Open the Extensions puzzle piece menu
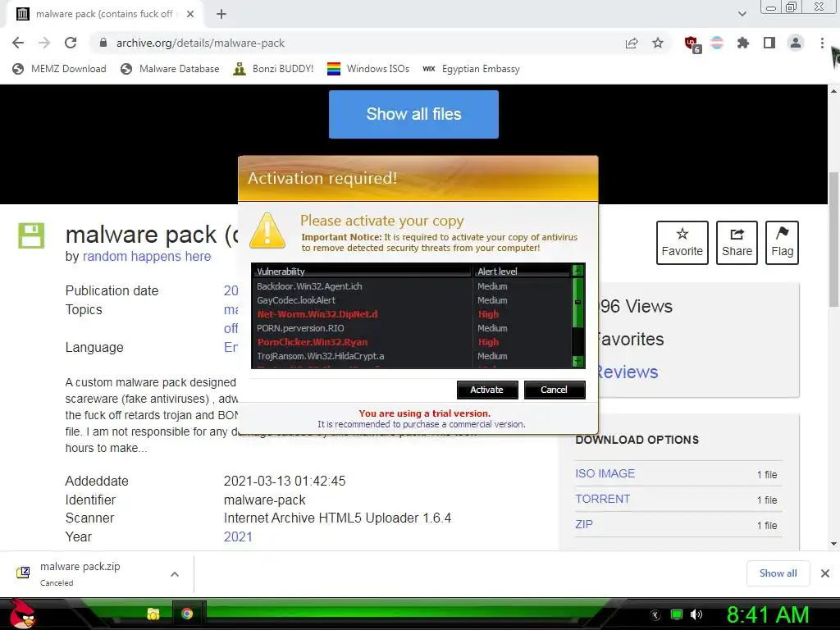The width and height of the screenshot is (840, 630). (x=743, y=43)
